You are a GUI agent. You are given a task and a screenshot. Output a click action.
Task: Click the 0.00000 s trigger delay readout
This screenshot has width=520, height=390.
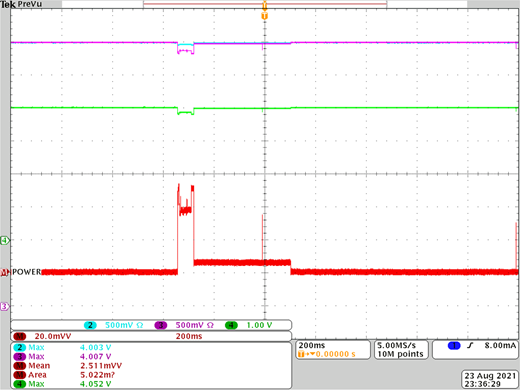pos(335,354)
